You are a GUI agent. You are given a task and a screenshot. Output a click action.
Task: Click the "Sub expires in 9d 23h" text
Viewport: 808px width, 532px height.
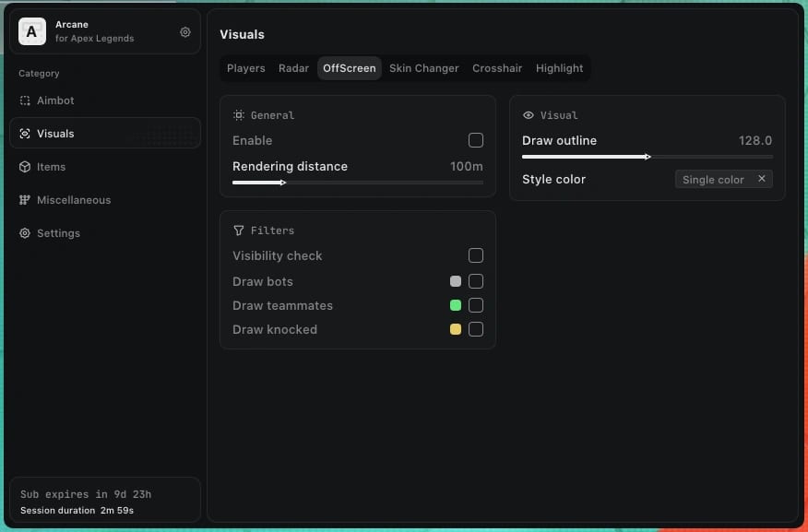click(x=86, y=494)
